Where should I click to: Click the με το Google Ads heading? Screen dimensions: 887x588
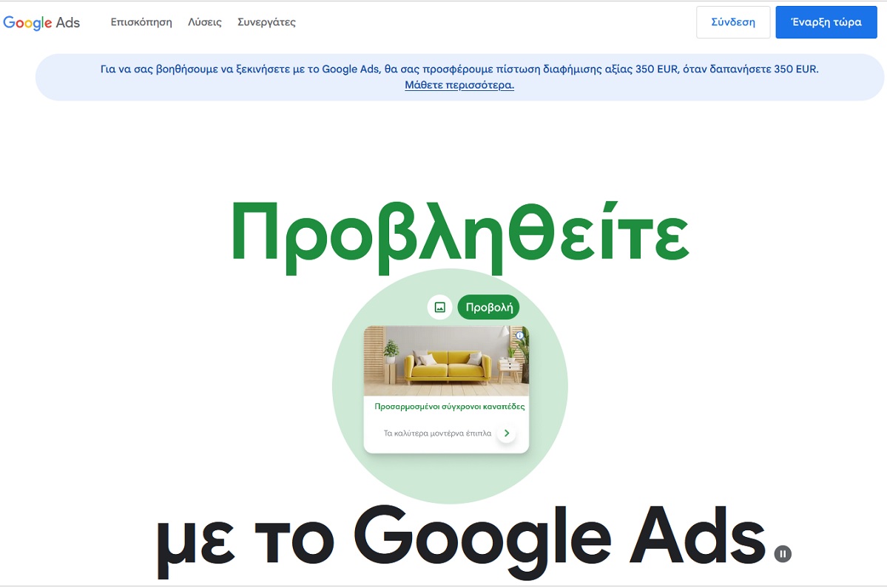click(x=460, y=541)
